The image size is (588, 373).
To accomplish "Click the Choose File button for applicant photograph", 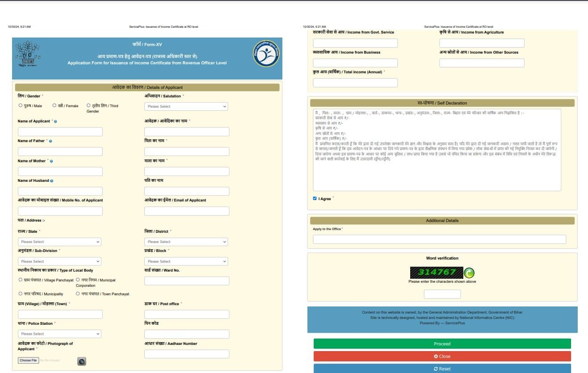I will tap(28, 360).
